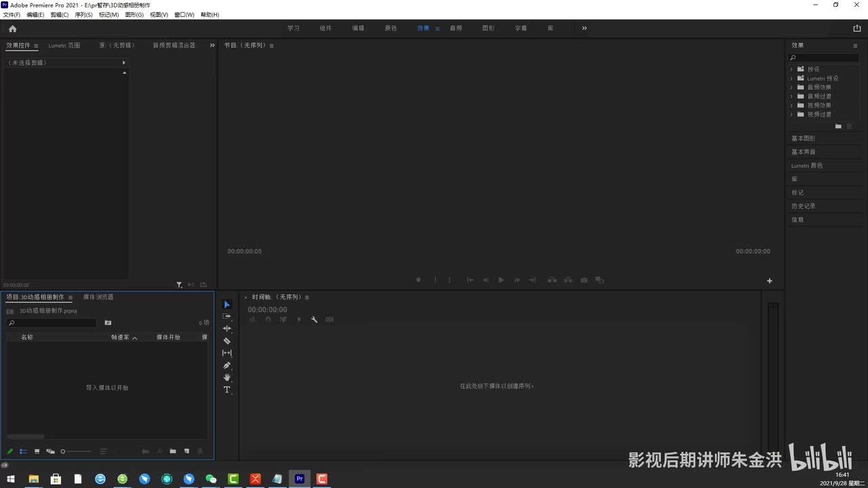Click the filter funnel icon in Effect Controls
Viewport: 868px width, 488px height.
pos(179,285)
